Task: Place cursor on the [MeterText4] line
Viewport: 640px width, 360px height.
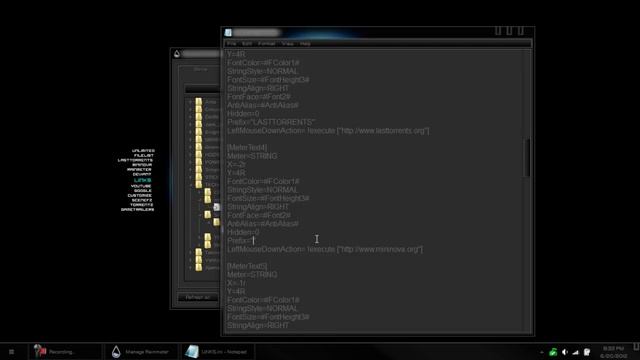Action: [247, 147]
